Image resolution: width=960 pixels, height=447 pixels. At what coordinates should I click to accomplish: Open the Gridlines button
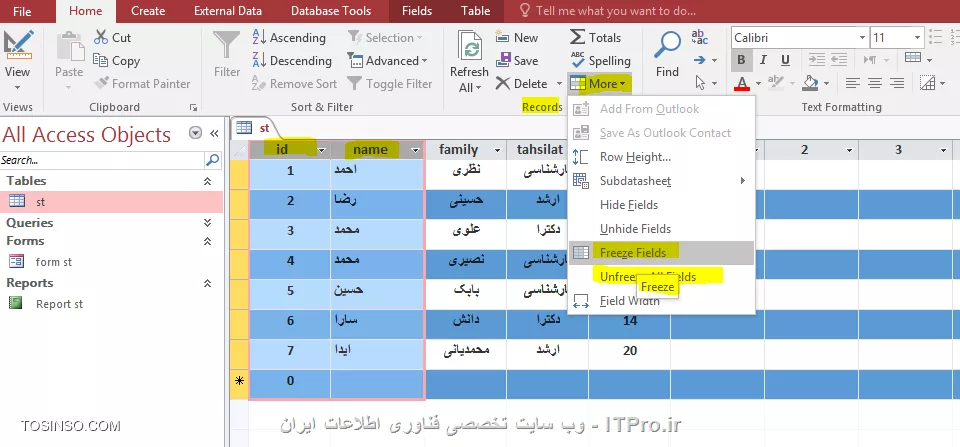913,59
